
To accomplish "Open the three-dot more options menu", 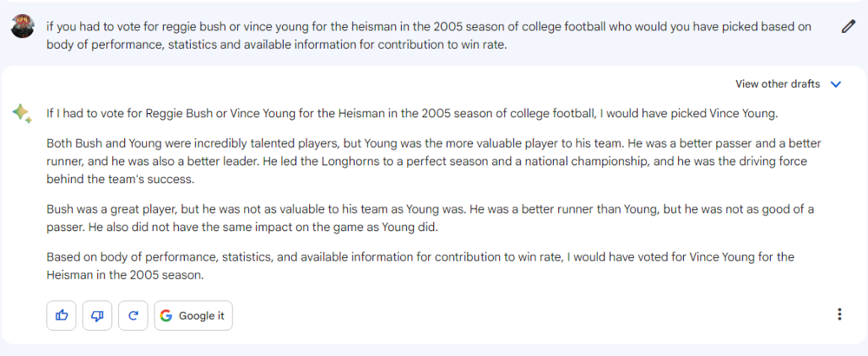I will click(838, 314).
